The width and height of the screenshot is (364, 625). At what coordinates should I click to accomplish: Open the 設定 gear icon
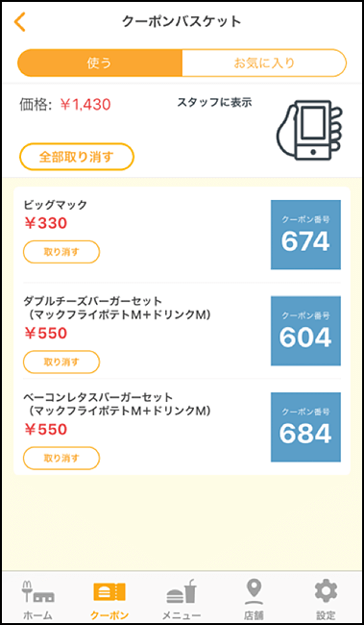point(326,590)
